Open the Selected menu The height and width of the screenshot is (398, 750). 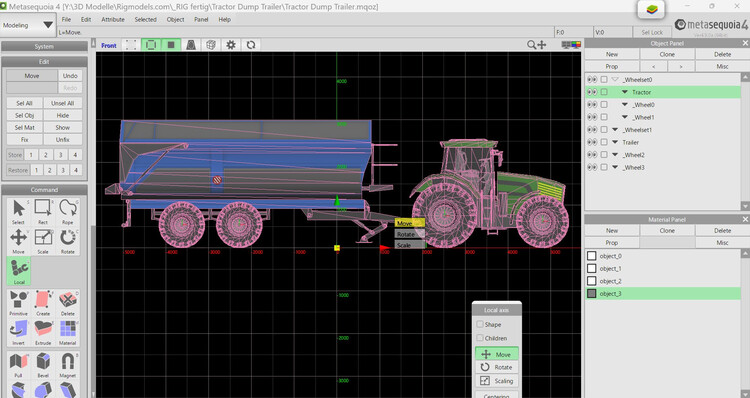click(145, 20)
